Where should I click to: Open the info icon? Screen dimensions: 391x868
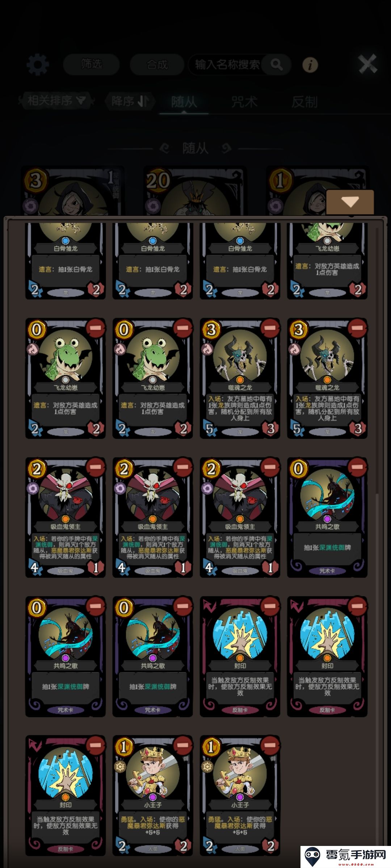click(x=310, y=65)
